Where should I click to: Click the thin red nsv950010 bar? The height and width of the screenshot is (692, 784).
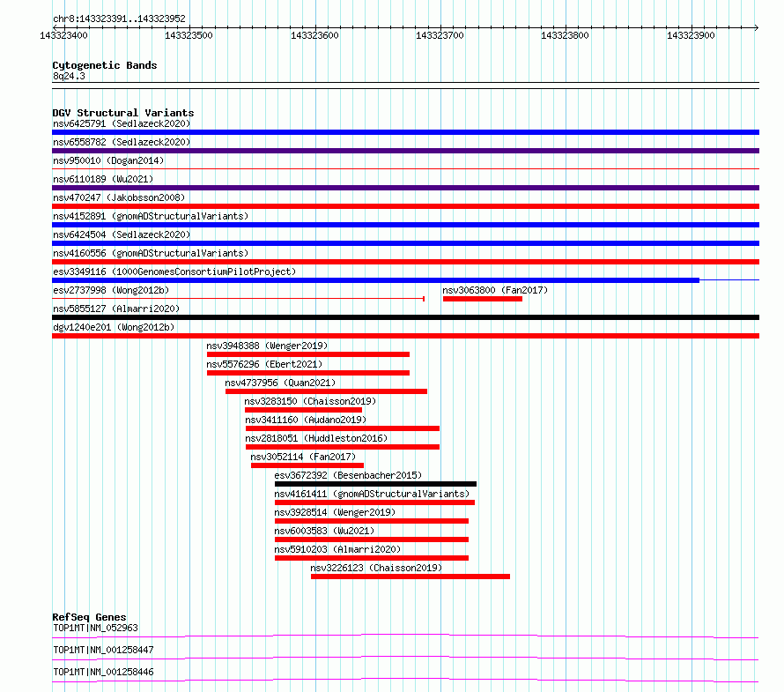pos(405,169)
